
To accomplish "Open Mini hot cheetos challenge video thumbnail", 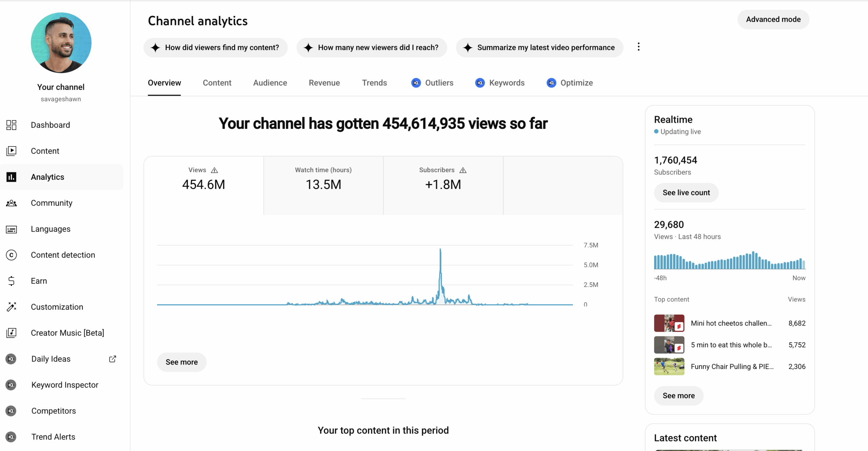I will click(x=669, y=323).
